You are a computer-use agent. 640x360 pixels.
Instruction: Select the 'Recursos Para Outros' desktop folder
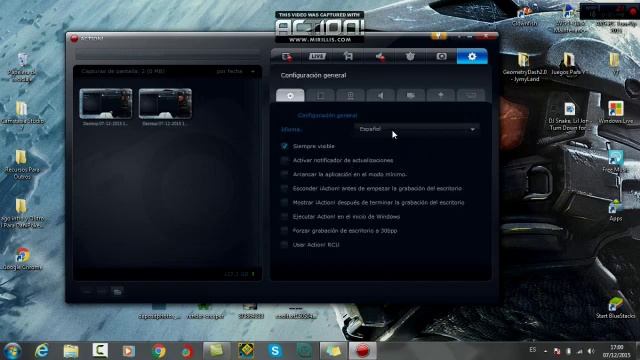(22, 164)
